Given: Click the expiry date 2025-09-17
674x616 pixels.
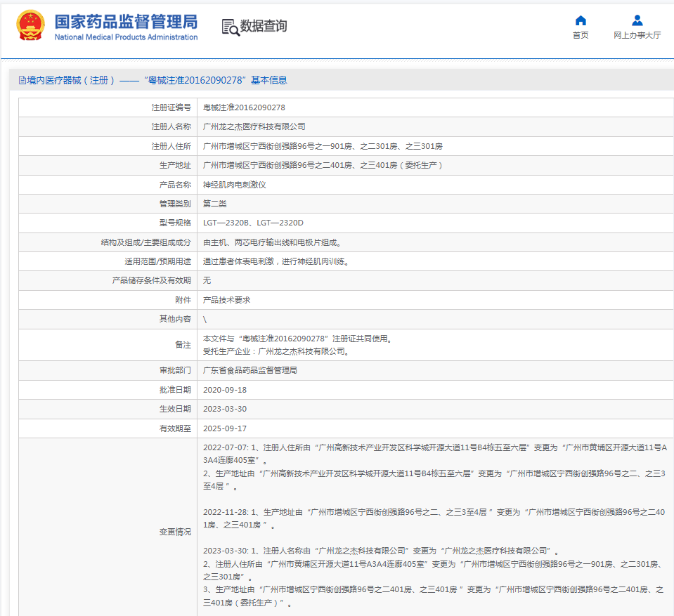Looking at the screenshot, I should (224, 428).
